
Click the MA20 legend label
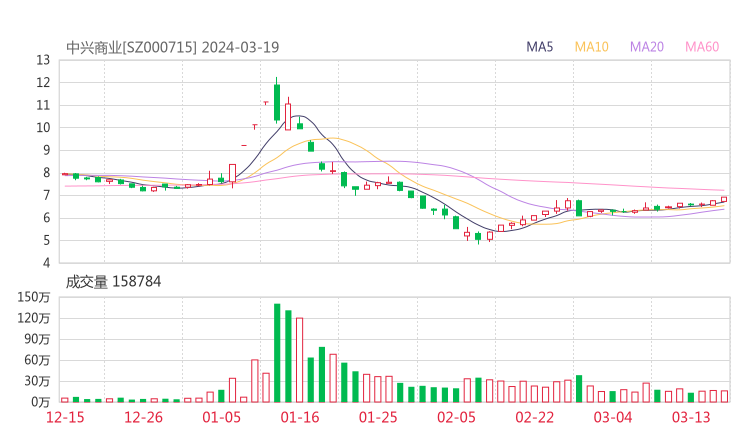click(647, 47)
